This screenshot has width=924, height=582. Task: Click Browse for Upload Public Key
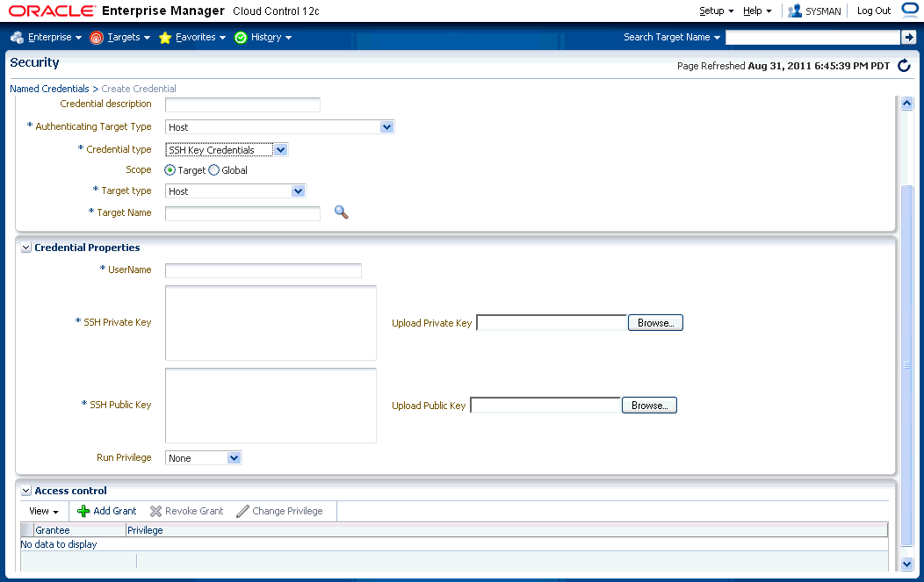tap(649, 406)
